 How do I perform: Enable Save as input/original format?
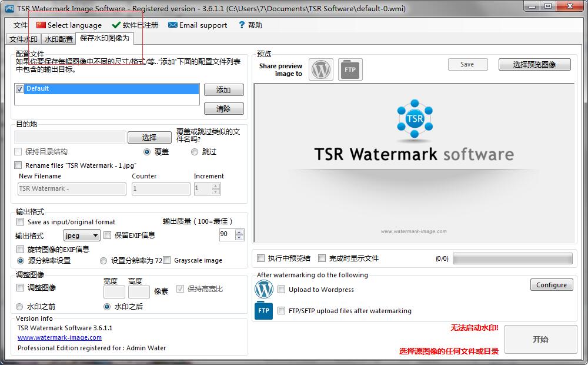(x=21, y=221)
